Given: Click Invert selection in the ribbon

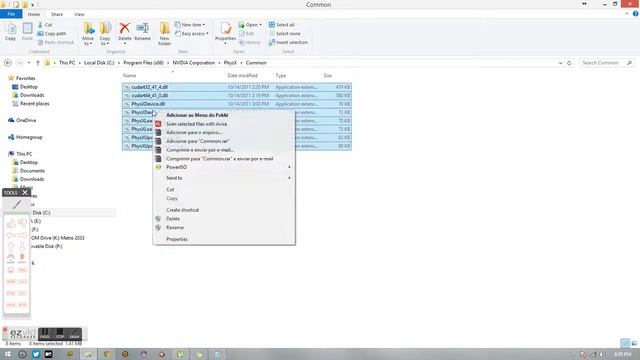Looking at the screenshot, I should pos(288,42).
